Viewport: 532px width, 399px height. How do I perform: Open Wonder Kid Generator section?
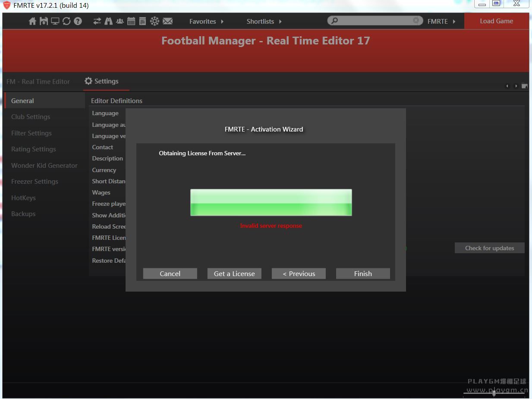point(44,166)
